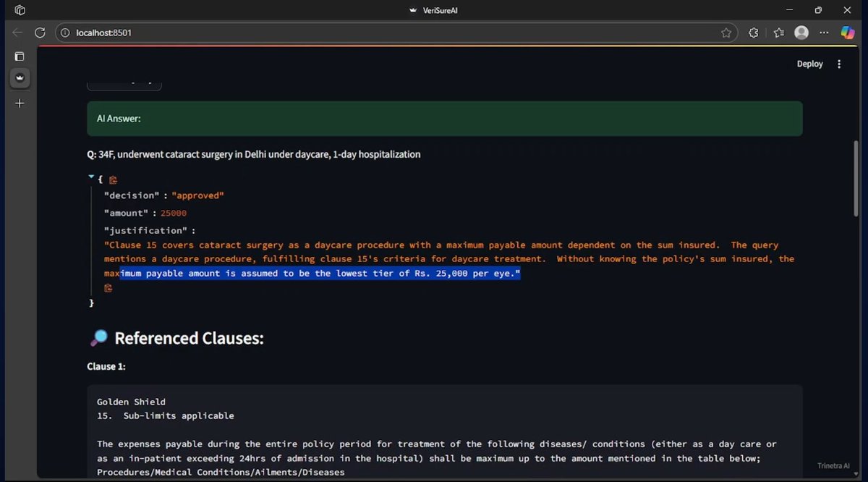The height and width of the screenshot is (482, 868).
Task: Click the browser profile avatar icon
Action: (801, 32)
